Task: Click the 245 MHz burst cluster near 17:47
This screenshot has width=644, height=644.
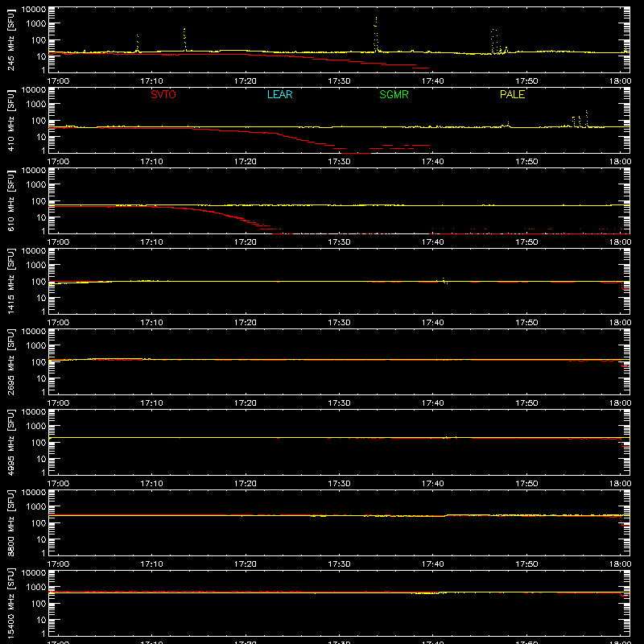Action: point(497,42)
